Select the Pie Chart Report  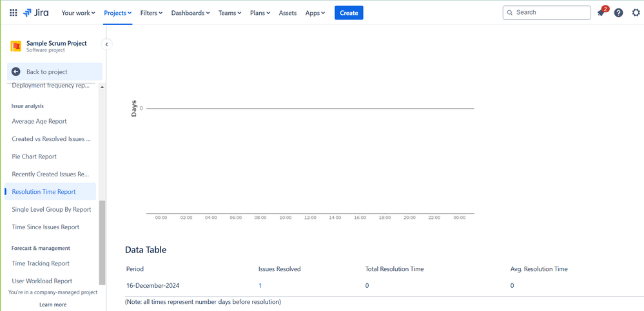(x=34, y=156)
